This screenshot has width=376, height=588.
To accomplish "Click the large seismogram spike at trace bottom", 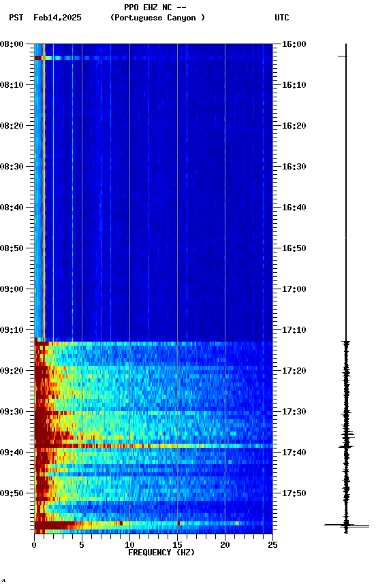I will tap(346, 526).
